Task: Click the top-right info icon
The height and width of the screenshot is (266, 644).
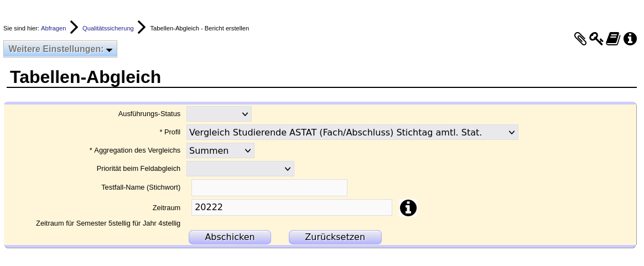Action: 630,39
